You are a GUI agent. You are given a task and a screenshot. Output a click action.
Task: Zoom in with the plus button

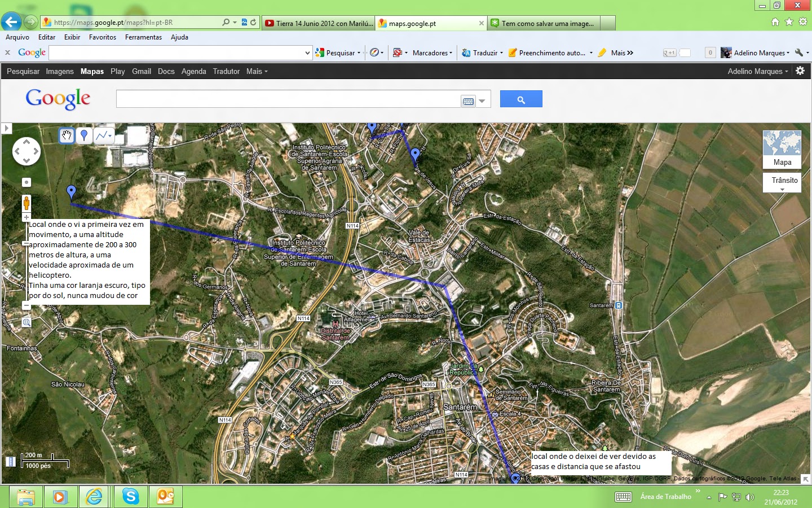click(x=27, y=217)
